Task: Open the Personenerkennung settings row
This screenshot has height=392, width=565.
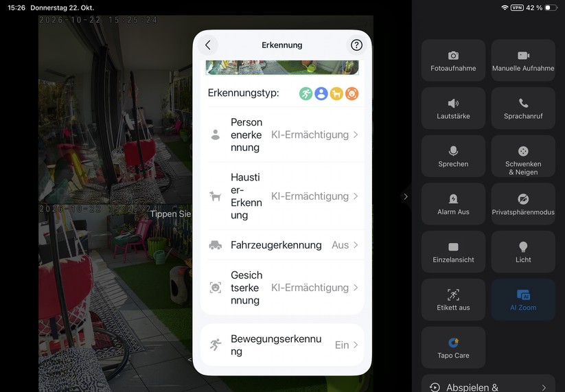Action: tap(282, 135)
